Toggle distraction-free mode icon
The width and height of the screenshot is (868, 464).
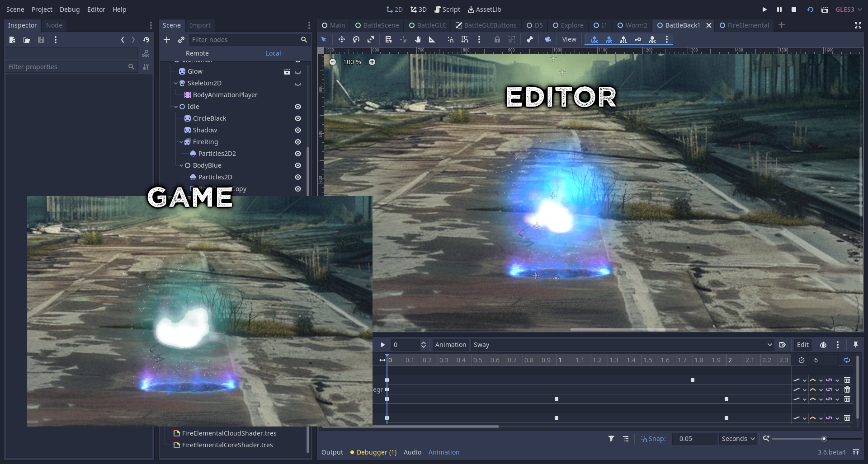pyautogui.click(x=858, y=25)
